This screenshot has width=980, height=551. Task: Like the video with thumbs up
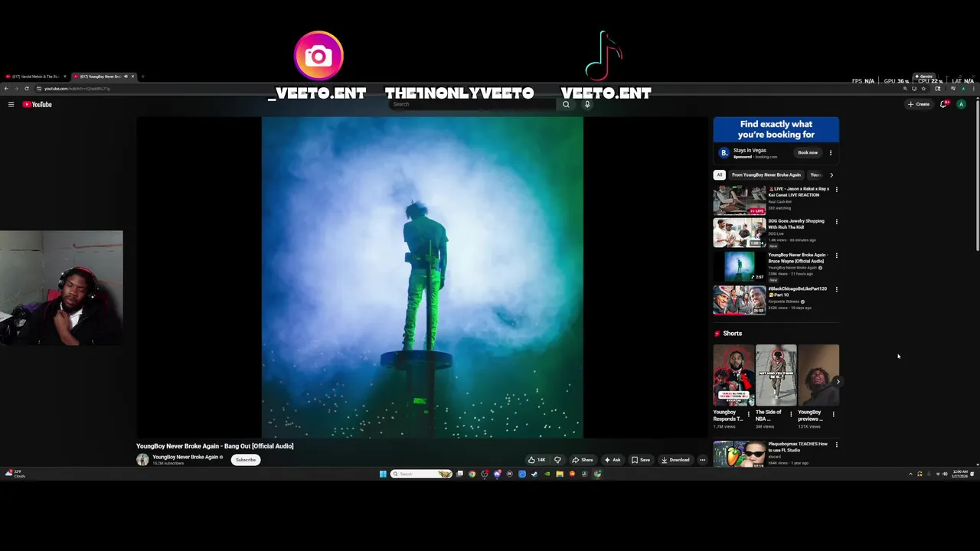pyautogui.click(x=536, y=460)
